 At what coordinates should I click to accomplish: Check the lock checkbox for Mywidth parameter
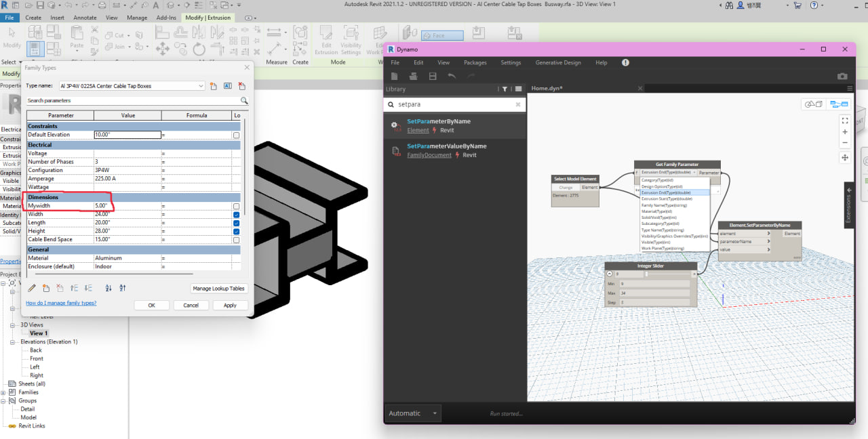pyautogui.click(x=235, y=205)
